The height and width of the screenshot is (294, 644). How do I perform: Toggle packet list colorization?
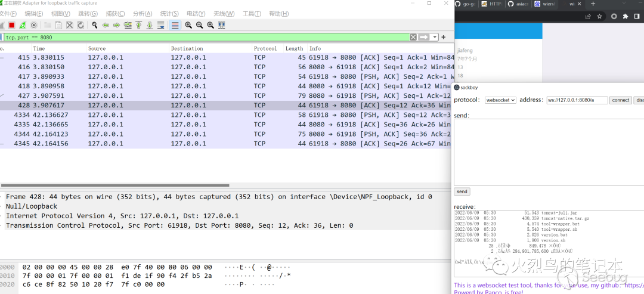click(175, 25)
